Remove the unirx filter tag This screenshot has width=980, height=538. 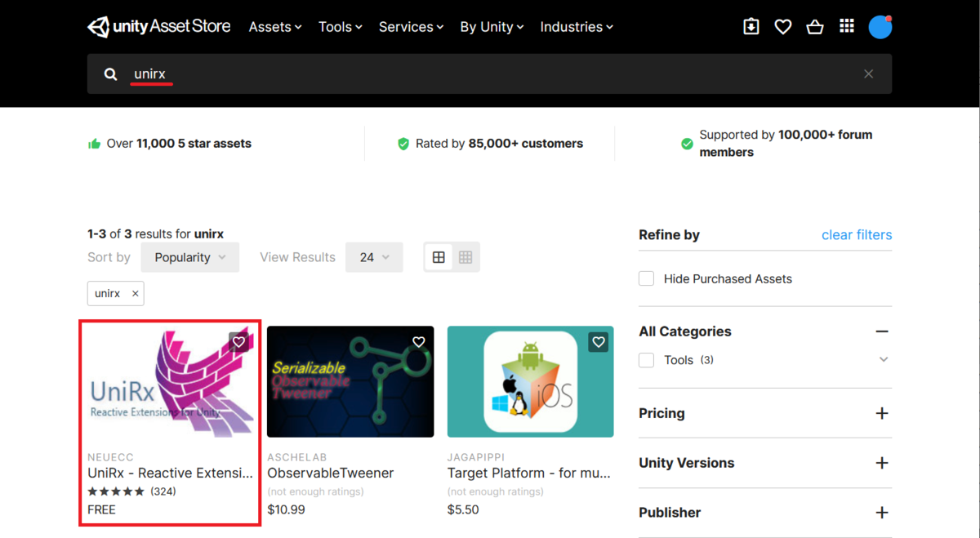(x=136, y=294)
